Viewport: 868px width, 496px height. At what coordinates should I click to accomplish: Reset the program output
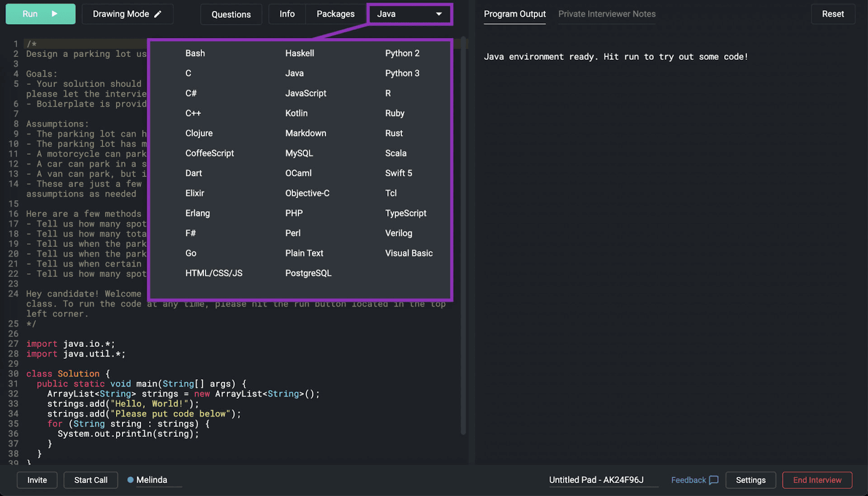click(833, 14)
